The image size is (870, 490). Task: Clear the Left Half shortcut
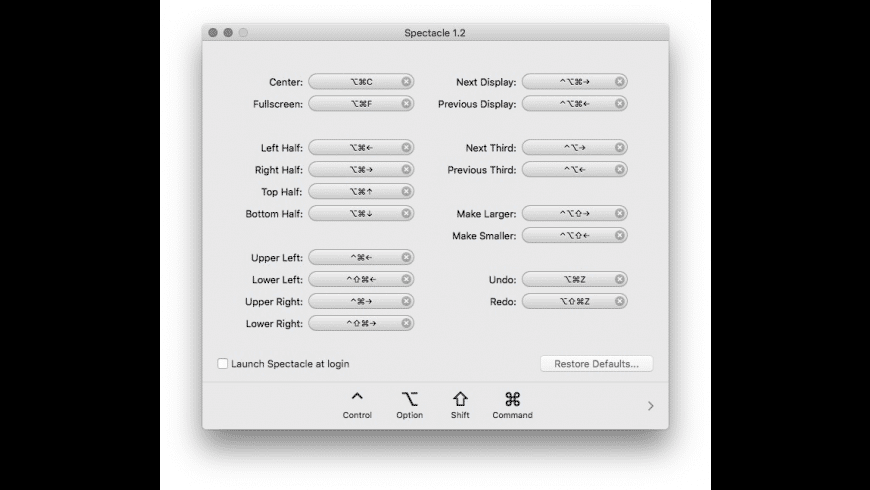coord(406,148)
